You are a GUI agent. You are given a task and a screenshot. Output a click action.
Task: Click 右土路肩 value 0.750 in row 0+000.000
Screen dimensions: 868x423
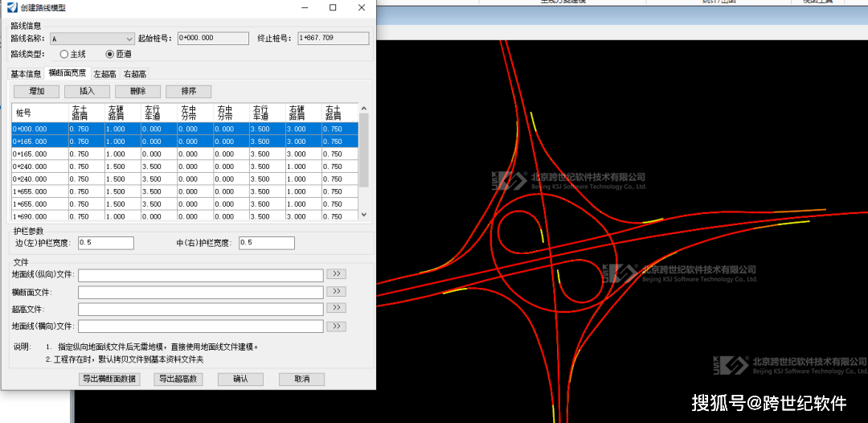pos(340,129)
